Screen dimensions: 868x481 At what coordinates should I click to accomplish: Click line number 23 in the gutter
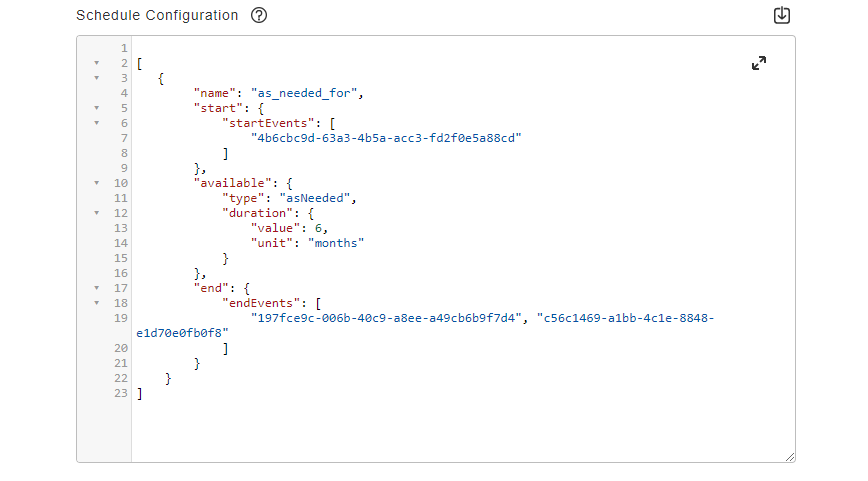pos(121,394)
